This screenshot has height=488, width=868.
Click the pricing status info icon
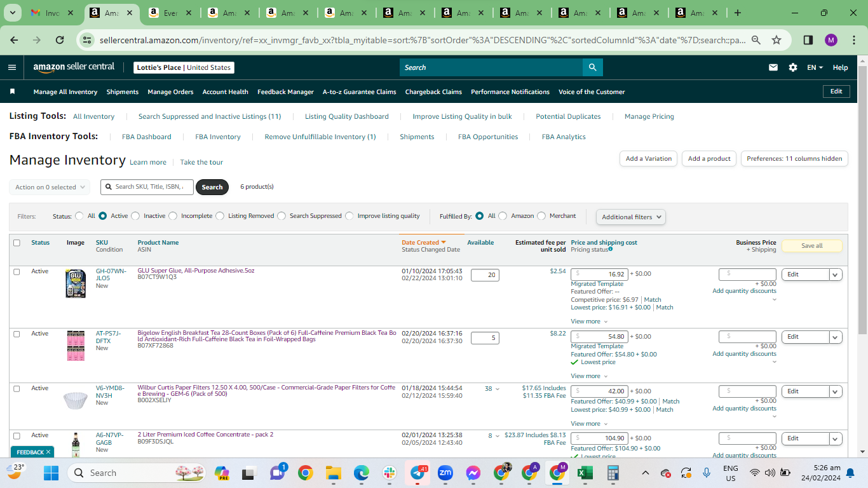pyautogui.click(x=611, y=249)
